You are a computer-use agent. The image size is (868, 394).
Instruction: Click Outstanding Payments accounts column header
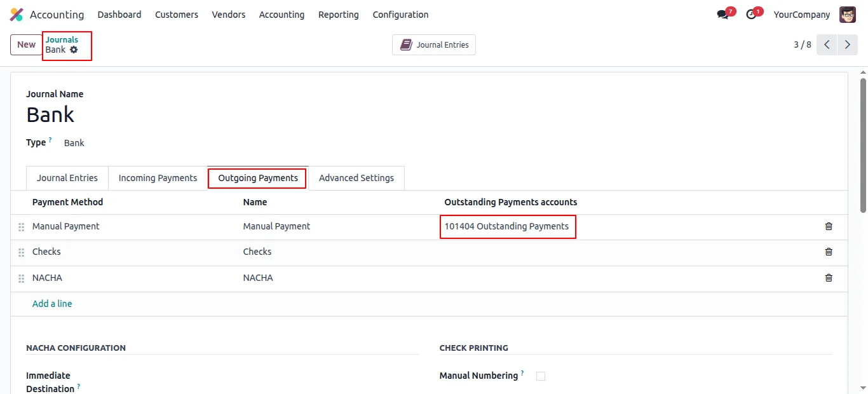511,202
